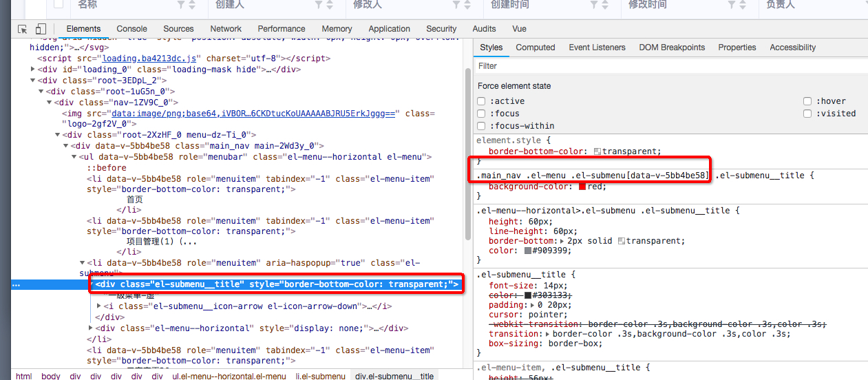Open the Event Listeners tab

click(597, 47)
